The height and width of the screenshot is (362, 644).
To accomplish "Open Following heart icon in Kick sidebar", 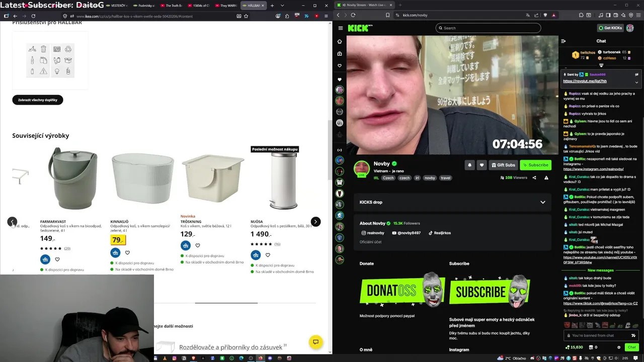I will pyautogui.click(x=340, y=66).
